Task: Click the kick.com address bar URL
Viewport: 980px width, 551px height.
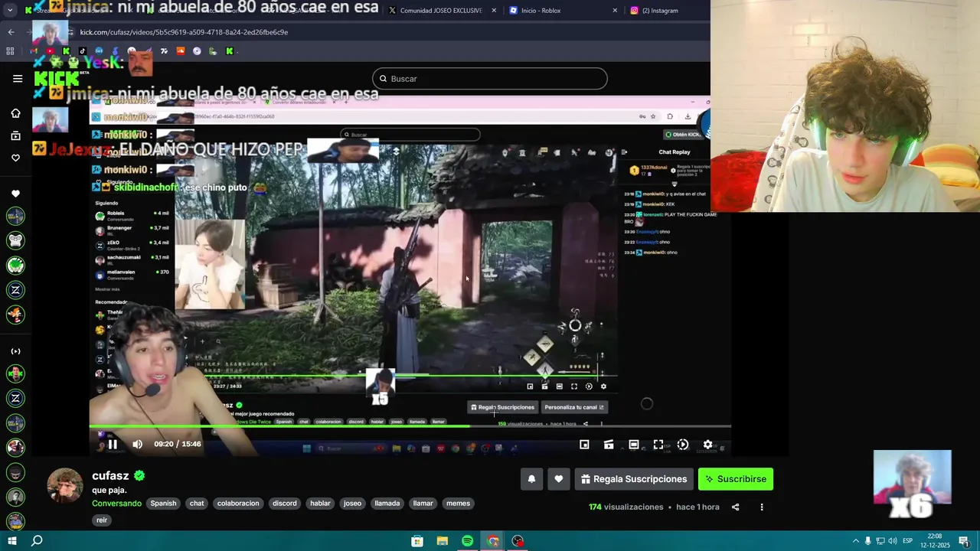Action: pos(184,32)
